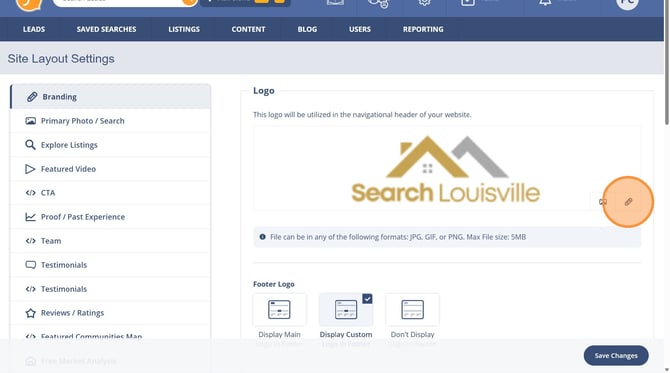
Task: Open the USERS menu
Action: (x=360, y=29)
